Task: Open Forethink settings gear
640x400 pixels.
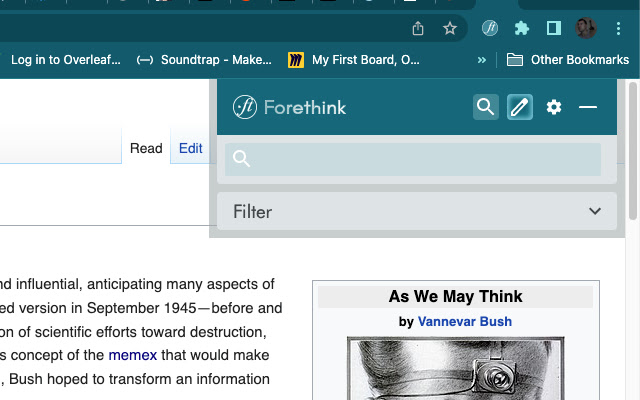Action: [x=554, y=107]
